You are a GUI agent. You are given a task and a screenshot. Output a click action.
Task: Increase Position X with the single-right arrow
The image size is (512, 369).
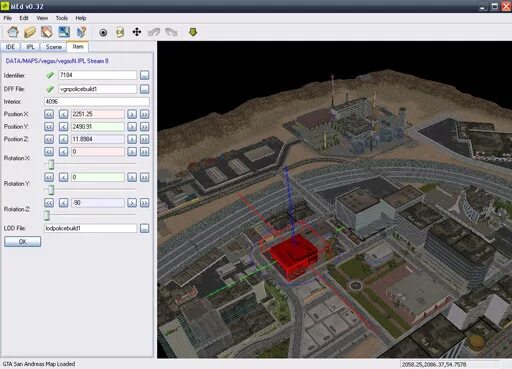point(132,114)
